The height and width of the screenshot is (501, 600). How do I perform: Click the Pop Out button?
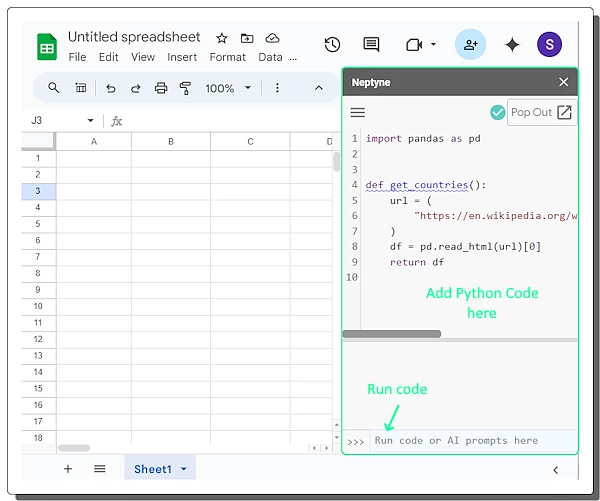click(542, 112)
